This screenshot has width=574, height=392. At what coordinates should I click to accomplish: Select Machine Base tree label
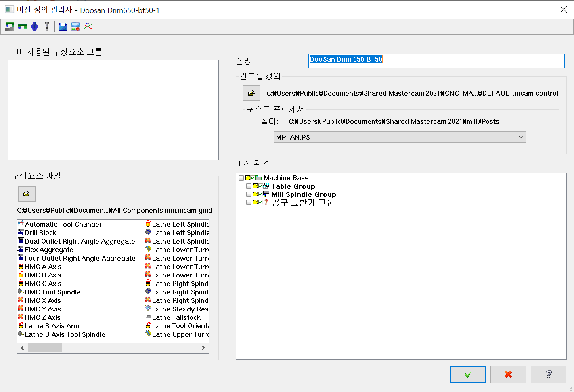(x=286, y=178)
